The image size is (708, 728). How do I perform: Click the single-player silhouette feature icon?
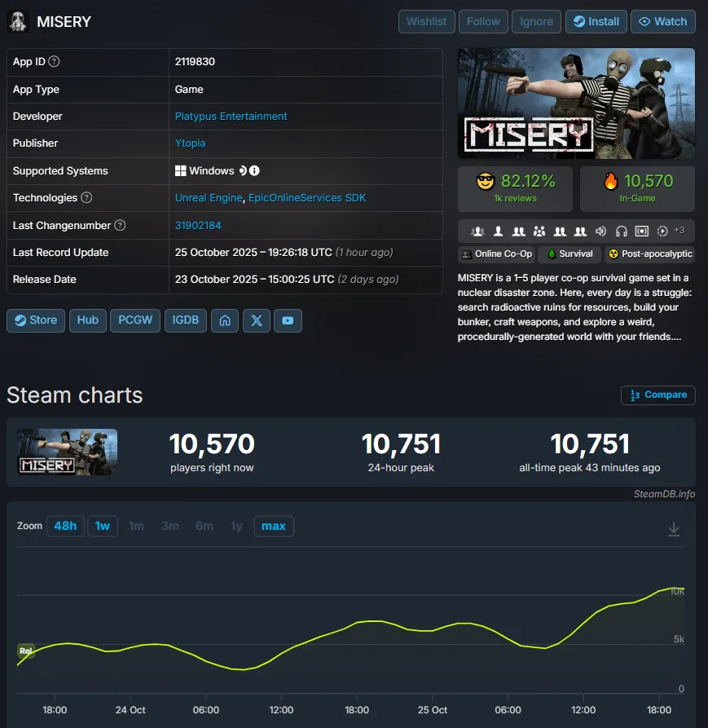pyautogui.click(x=499, y=231)
